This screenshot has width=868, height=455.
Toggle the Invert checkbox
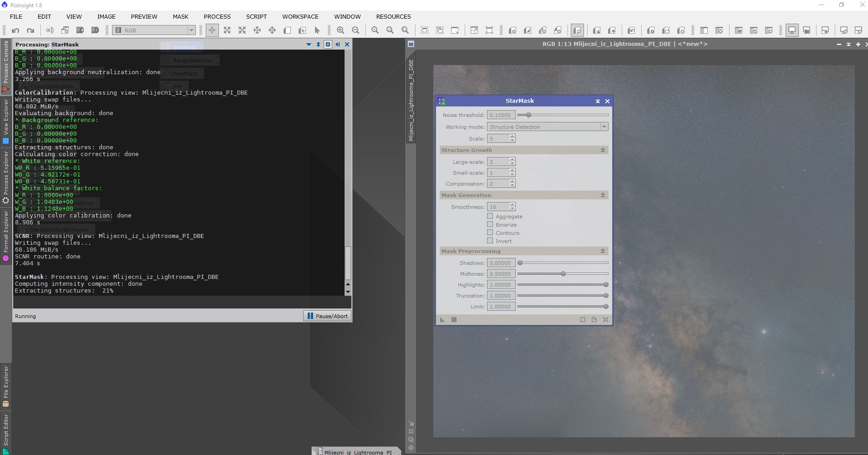pyautogui.click(x=490, y=241)
